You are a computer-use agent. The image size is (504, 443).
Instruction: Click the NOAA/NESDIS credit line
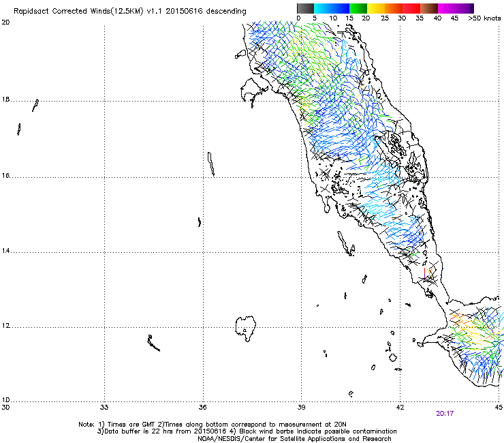(294, 439)
